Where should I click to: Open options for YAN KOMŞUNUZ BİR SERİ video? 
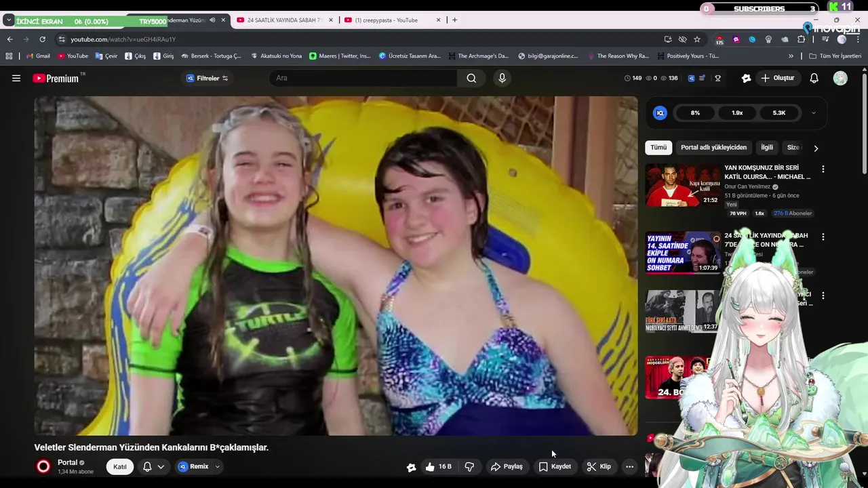tap(823, 169)
